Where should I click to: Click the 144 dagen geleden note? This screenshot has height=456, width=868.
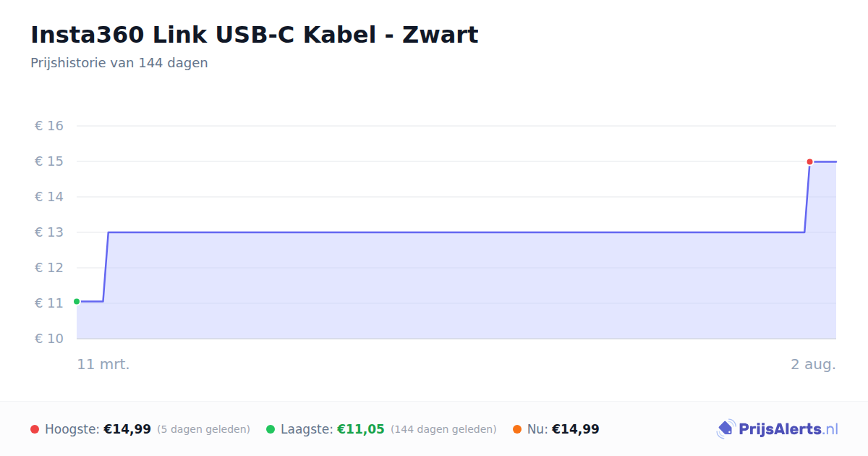[443, 429]
